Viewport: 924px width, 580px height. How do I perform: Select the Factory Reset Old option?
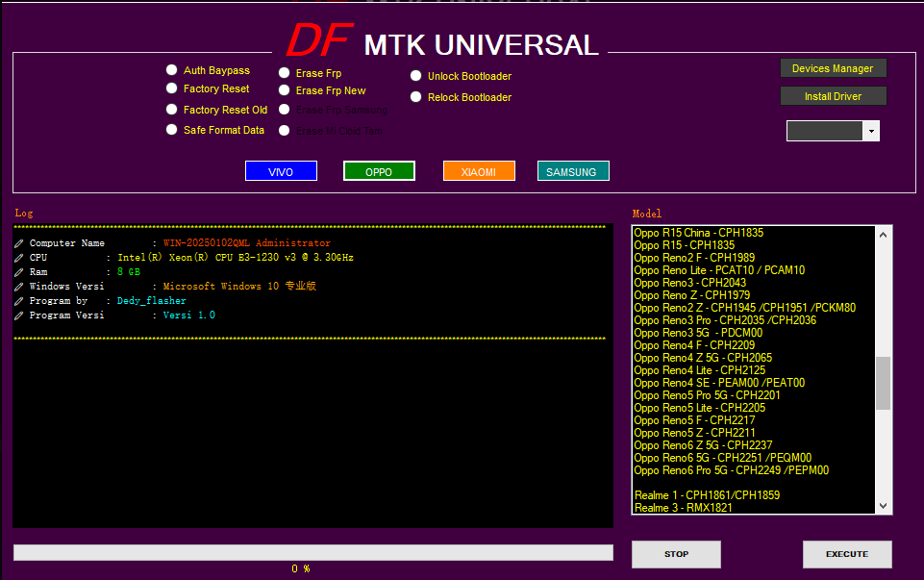(x=172, y=110)
